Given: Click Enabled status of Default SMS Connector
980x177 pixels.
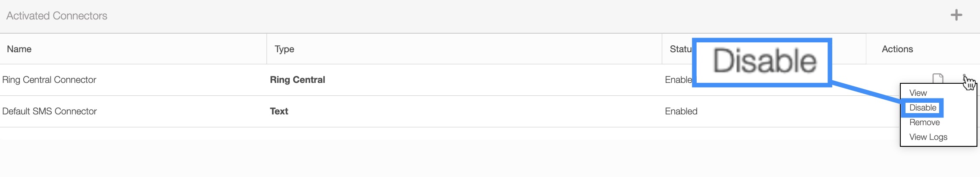Looking at the screenshot, I should tap(681, 111).
